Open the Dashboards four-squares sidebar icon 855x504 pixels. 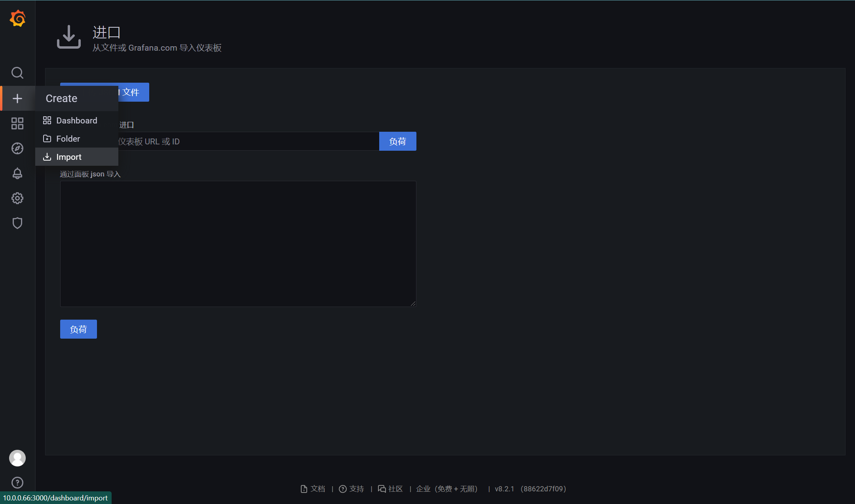[x=17, y=123]
